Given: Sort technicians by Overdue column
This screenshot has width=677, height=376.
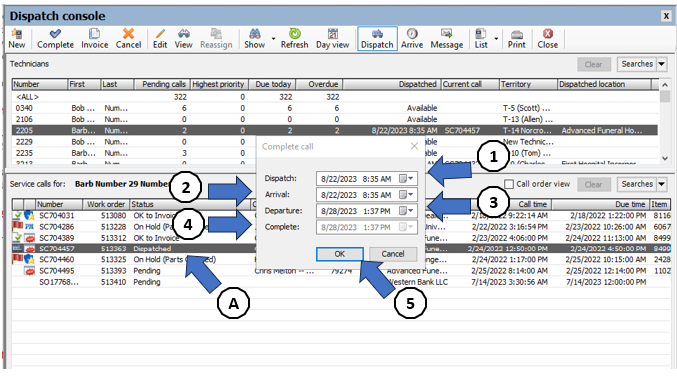Looking at the screenshot, I should (320, 84).
